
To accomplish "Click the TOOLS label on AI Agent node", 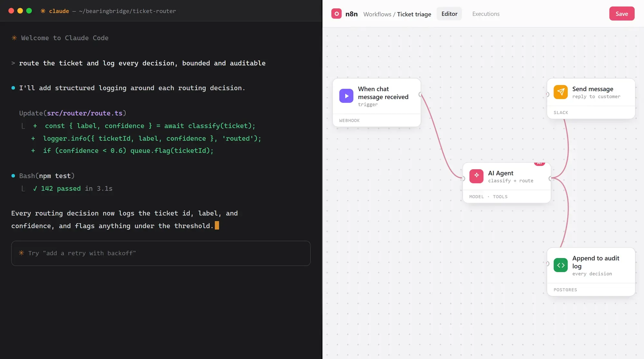I will point(500,197).
